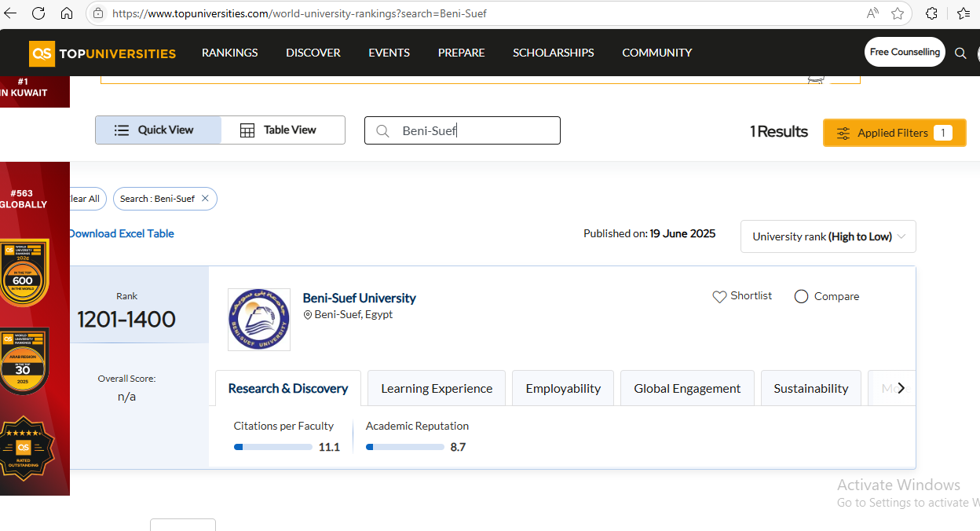The image size is (980, 531).
Task: Add this page to favorites with the star
Action: click(x=898, y=13)
